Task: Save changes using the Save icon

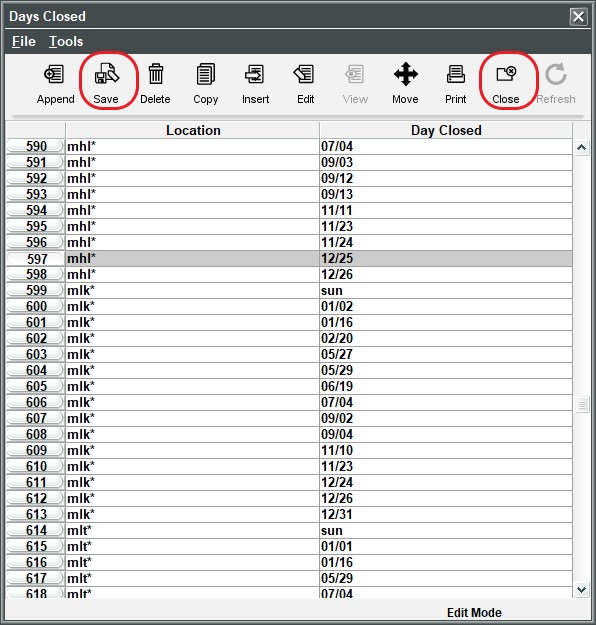Action: point(106,74)
